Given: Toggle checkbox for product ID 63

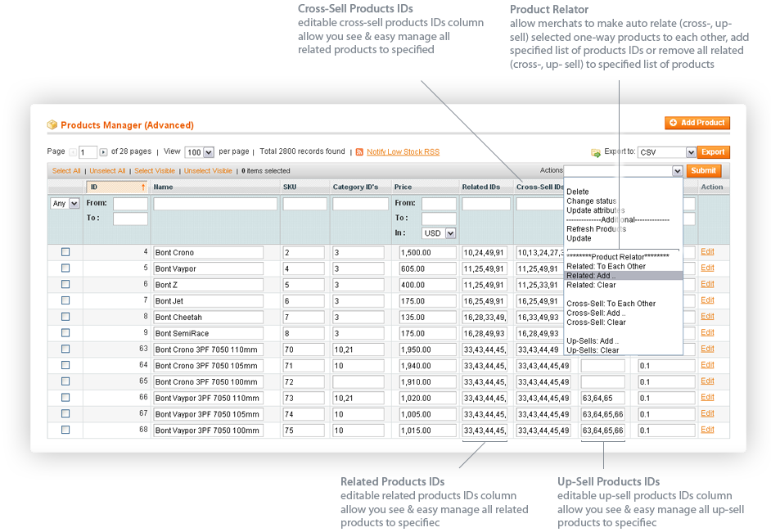Looking at the screenshot, I should pos(65,349).
